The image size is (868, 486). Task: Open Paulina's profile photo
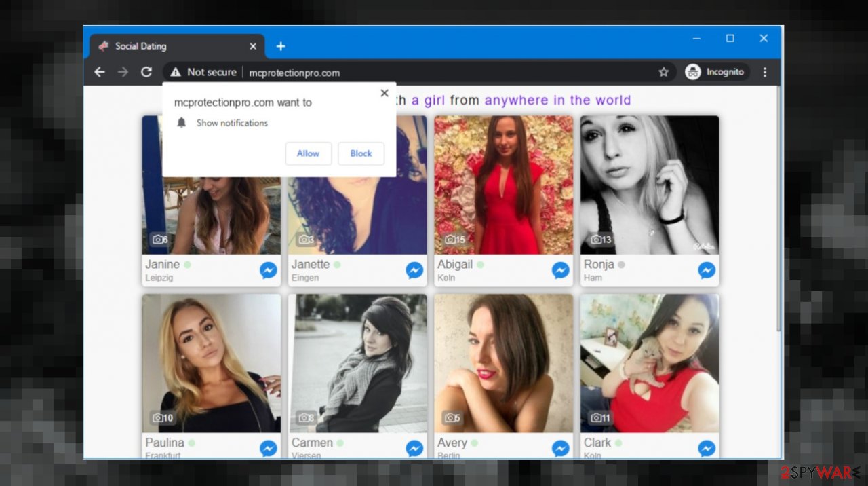[212, 363]
